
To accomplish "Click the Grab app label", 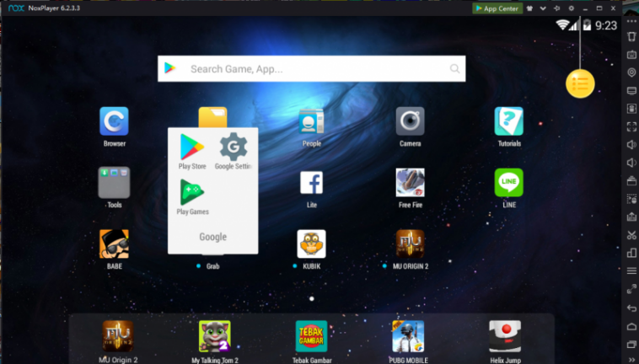I will coord(212,266).
